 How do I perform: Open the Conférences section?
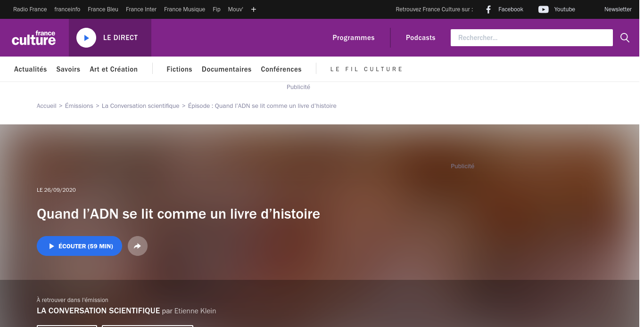(281, 69)
